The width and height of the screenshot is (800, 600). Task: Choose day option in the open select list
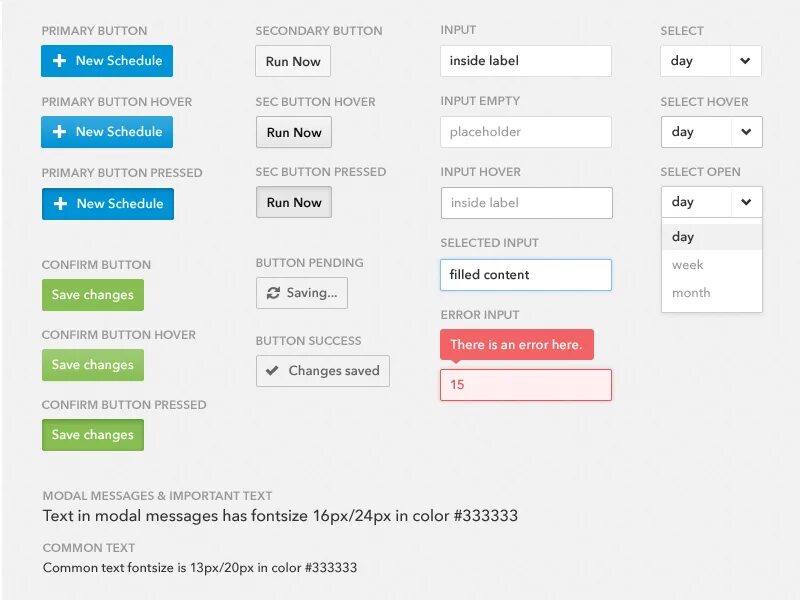click(712, 237)
